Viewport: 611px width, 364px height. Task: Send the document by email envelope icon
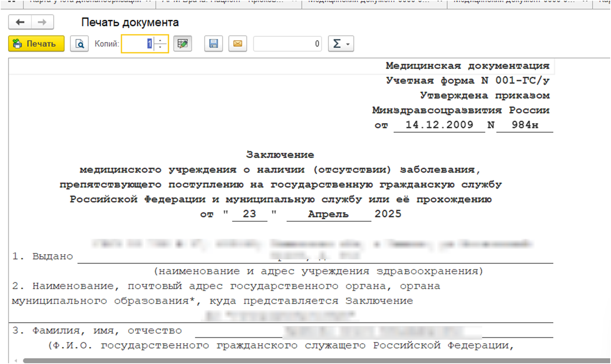pos(238,44)
